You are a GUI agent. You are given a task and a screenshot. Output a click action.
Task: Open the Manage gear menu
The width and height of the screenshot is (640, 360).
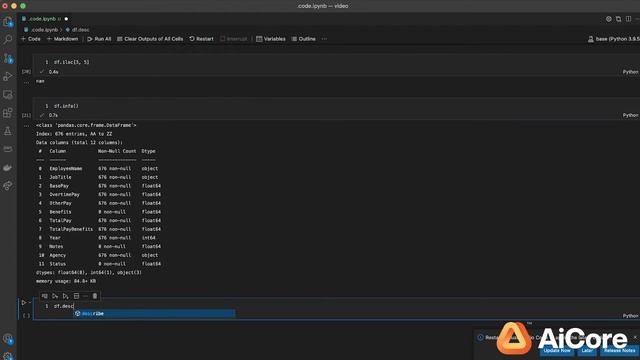pyautogui.click(x=8, y=356)
